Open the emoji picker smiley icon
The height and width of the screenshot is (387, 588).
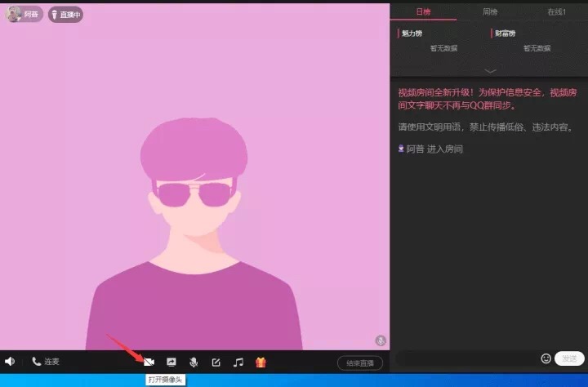(546, 358)
